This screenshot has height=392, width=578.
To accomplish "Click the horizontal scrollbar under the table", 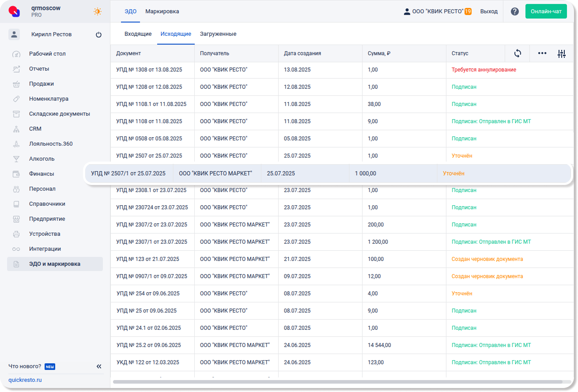I will [338, 381].
